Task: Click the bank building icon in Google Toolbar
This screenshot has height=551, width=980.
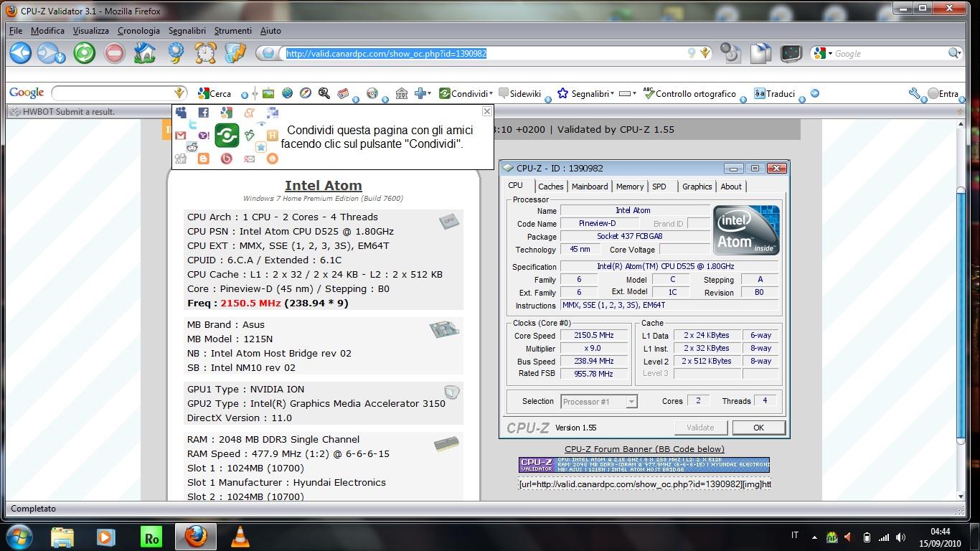Action: pyautogui.click(x=402, y=93)
